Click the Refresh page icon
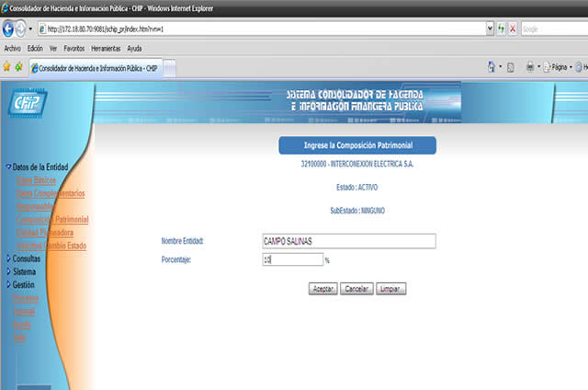588x390 pixels. coord(502,29)
